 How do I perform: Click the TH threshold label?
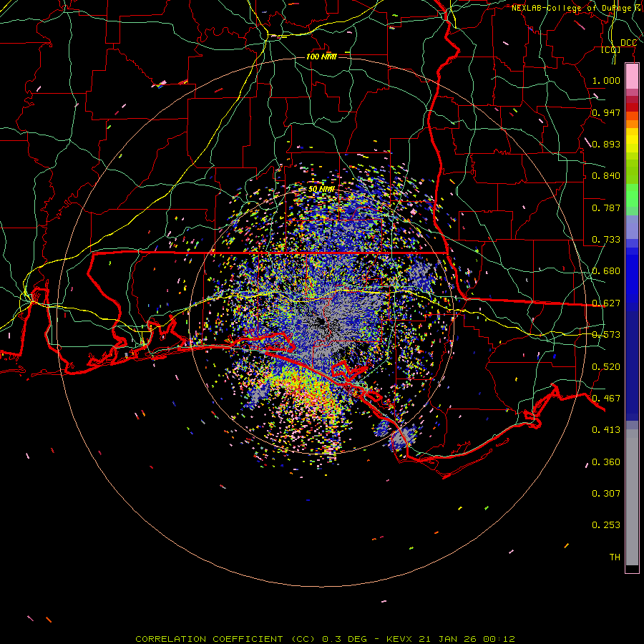click(615, 557)
